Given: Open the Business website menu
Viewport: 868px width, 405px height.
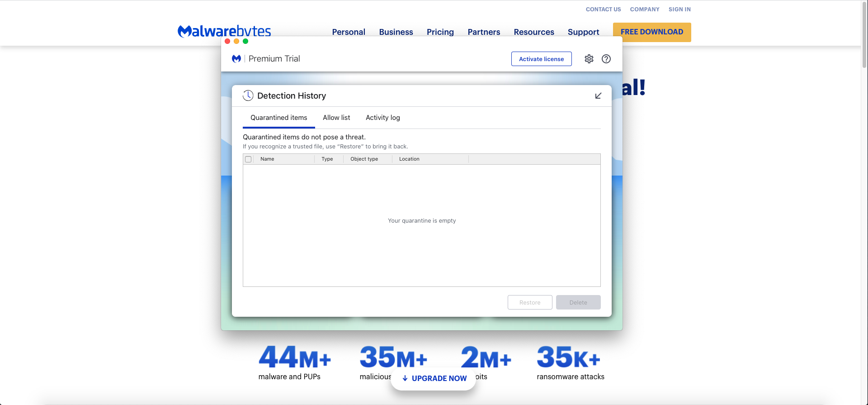Looking at the screenshot, I should [x=396, y=32].
